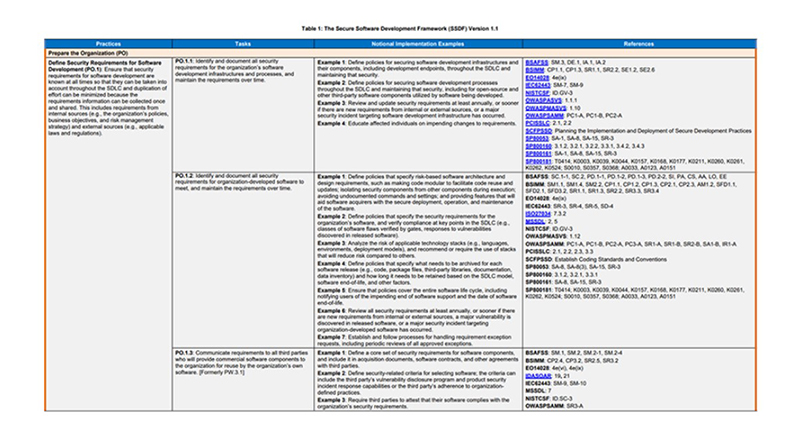Image resolution: width=800 pixels, height=438 pixels.
Task: Open the SCFPSSD reference link
Action: click(x=539, y=131)
